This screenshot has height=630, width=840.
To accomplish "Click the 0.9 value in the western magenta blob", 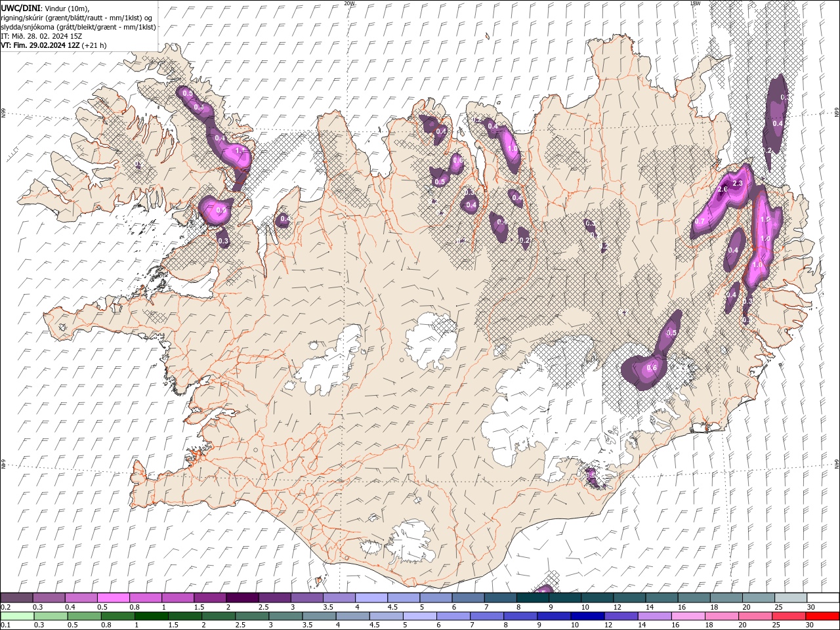I will (x=220, y=210).
